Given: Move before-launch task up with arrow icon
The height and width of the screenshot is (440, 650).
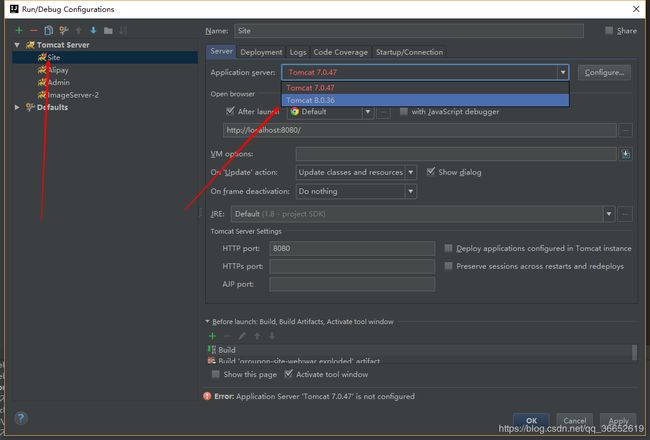Looking at the screenshot, I should (257, 336).
